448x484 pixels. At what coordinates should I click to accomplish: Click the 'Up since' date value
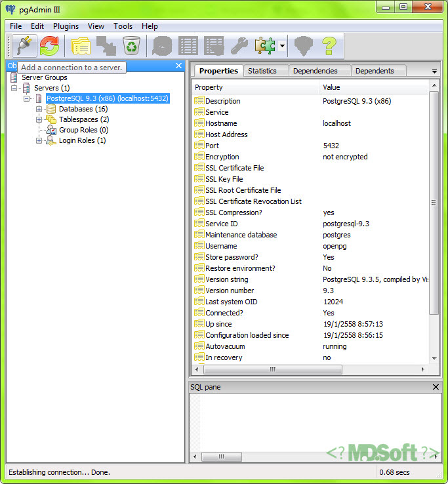pos(353,324)
